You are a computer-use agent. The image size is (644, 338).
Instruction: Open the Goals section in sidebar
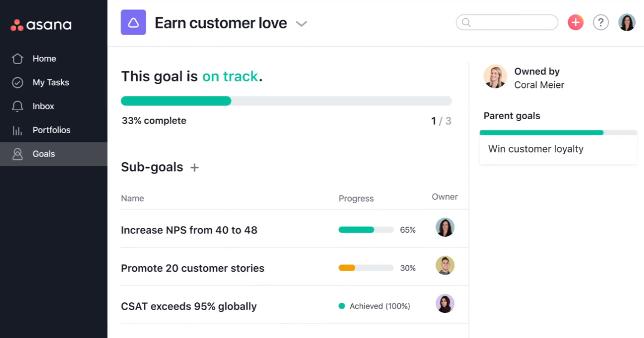click(43, 154)
